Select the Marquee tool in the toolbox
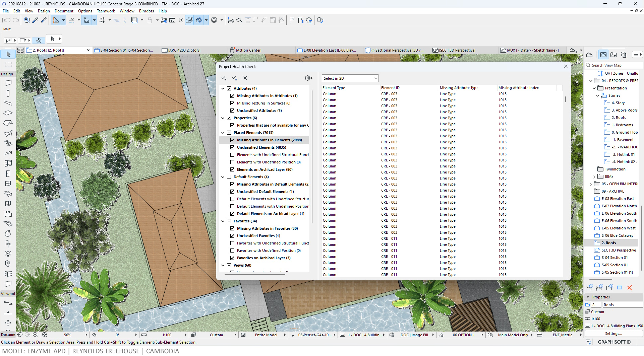This screenshot has height=356, width=644. click(x=8, y=64)
